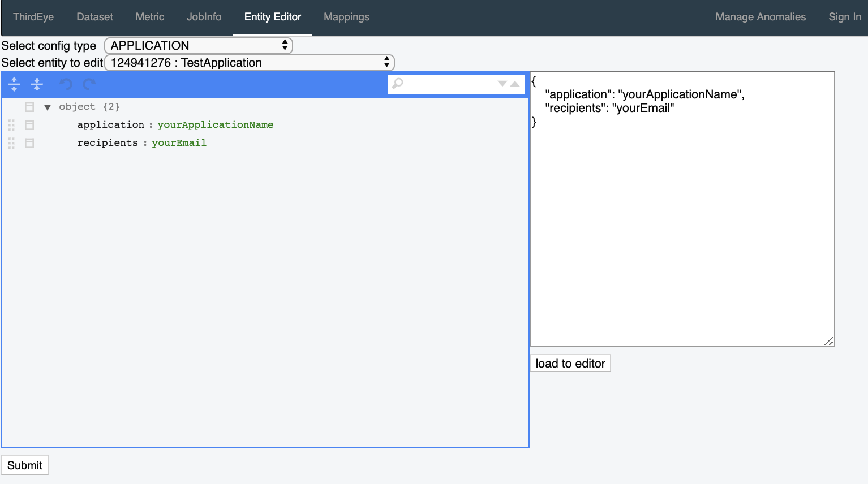Click drag handle of recipients row

(11, 143)
